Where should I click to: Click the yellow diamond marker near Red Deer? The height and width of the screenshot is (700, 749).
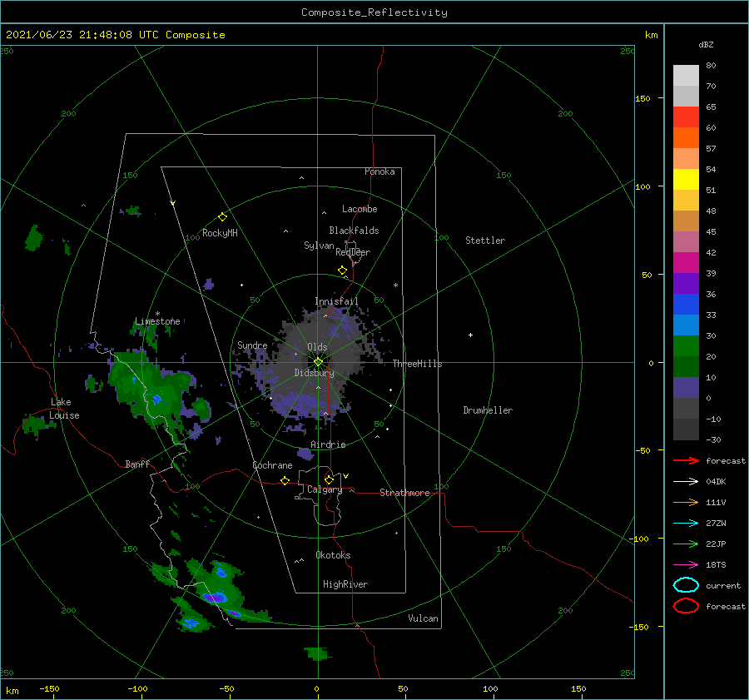(343, 271)
